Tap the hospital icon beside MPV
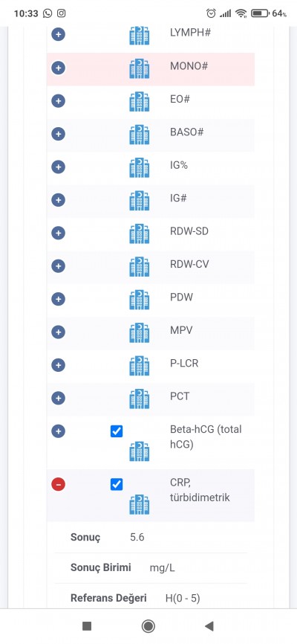 pyautogui.click(x=140, y=332)
